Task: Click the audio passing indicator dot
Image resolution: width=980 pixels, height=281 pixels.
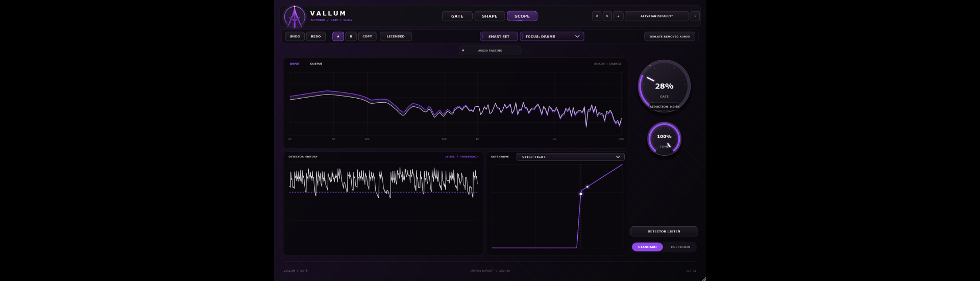Action: [x=463, y=51]
